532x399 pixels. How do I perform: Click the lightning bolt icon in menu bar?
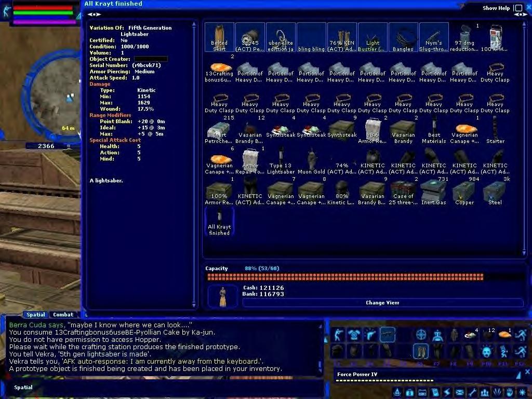(447, 393)
